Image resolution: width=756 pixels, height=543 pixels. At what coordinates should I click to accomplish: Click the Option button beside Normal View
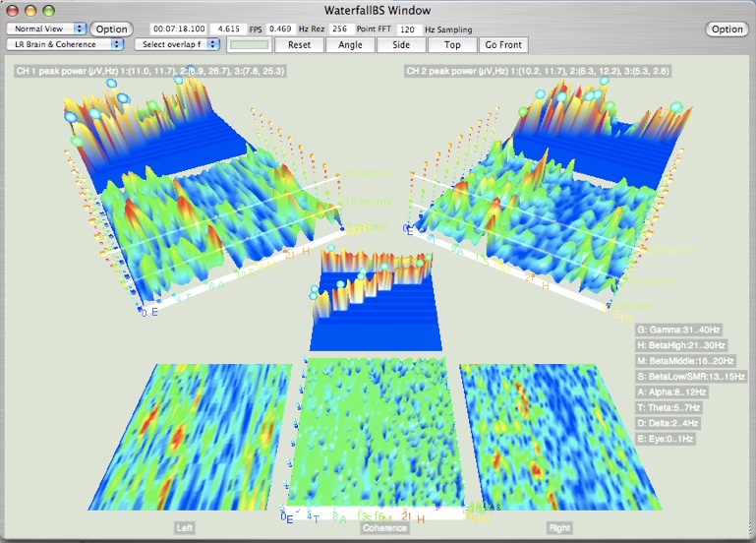[111, 30]
